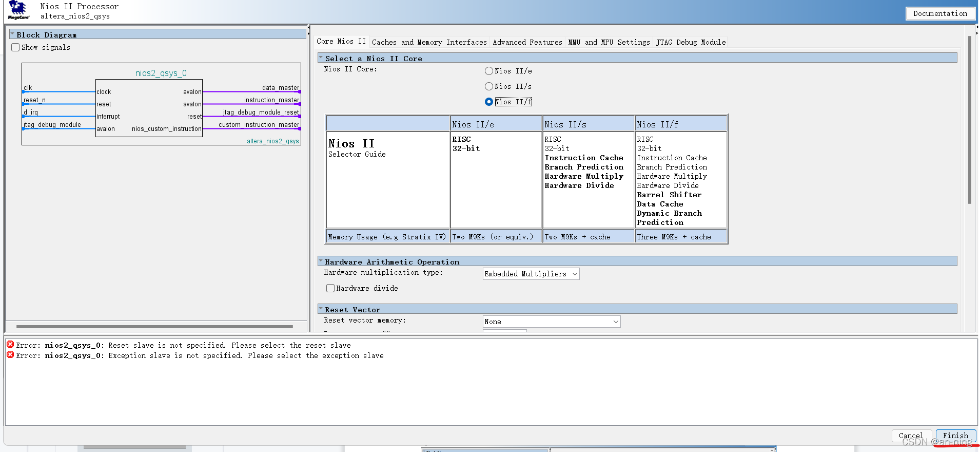The width and height of the screenshot is (980, 452).
Task: Click the Cancel button
Action: (911, 436)
